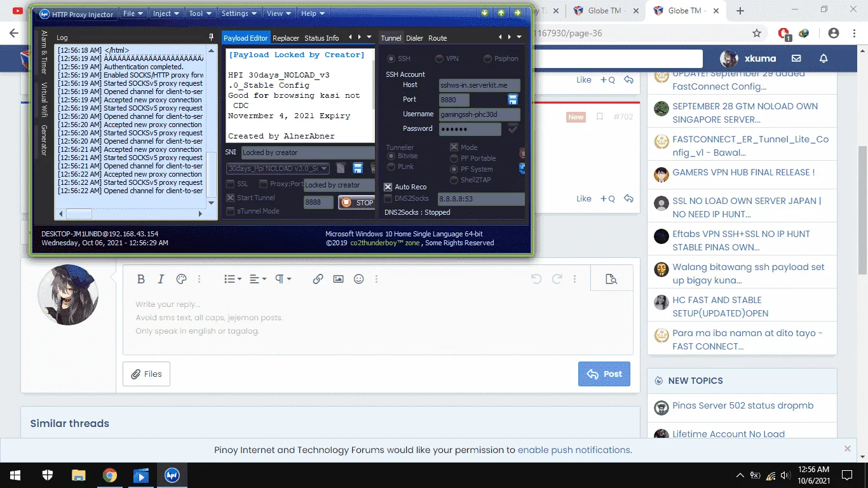Viewport: 868px width, 488px height.
Task: Open the Settings dropdown menu
Action: pyautogui.click(x=240, y=13)
